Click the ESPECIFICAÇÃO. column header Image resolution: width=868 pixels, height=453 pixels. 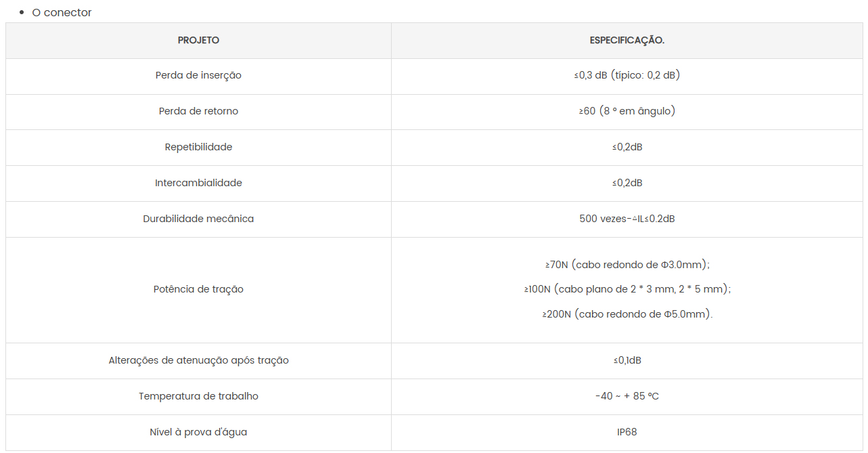pos(626,41)
